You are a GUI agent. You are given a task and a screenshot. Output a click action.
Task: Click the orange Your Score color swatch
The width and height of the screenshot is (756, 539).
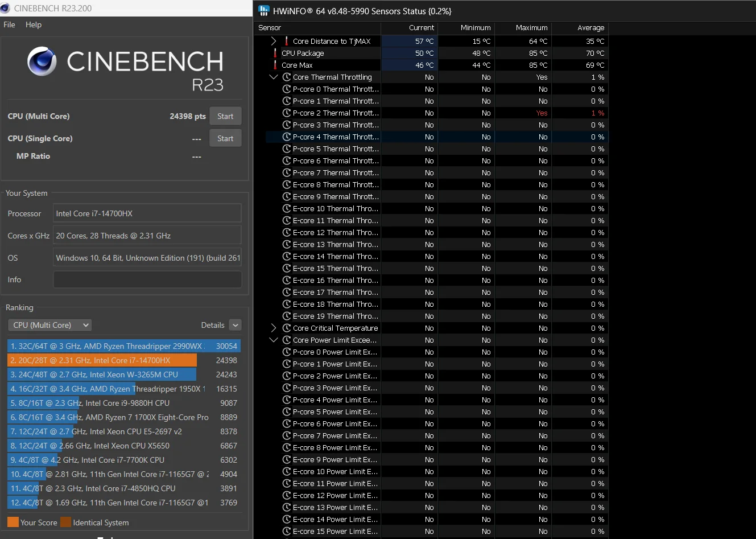tap(13, 522)
